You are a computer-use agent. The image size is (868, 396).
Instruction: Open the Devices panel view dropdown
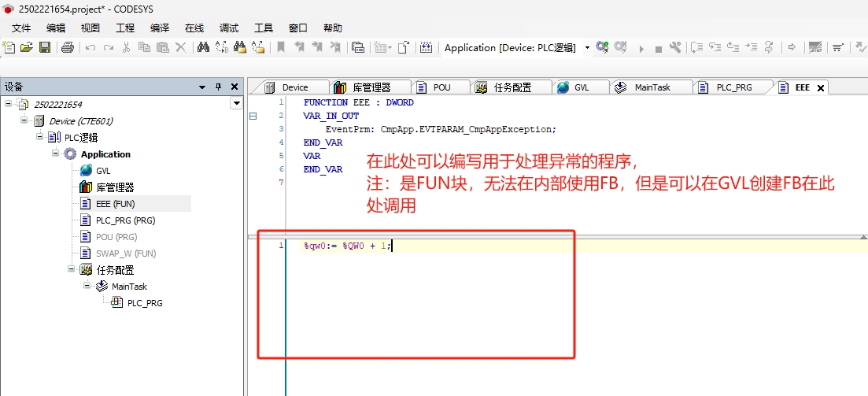[x=237, y=104]
